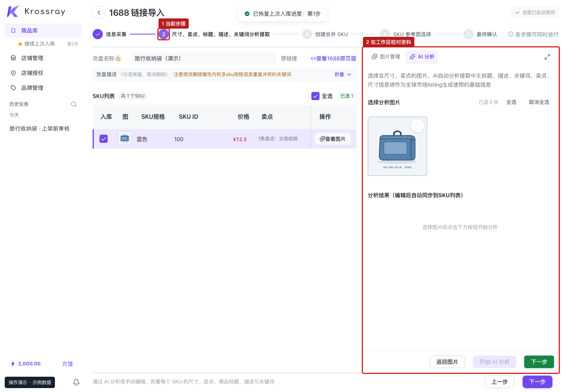Click 上一步 button at bottom

point(500,382)
